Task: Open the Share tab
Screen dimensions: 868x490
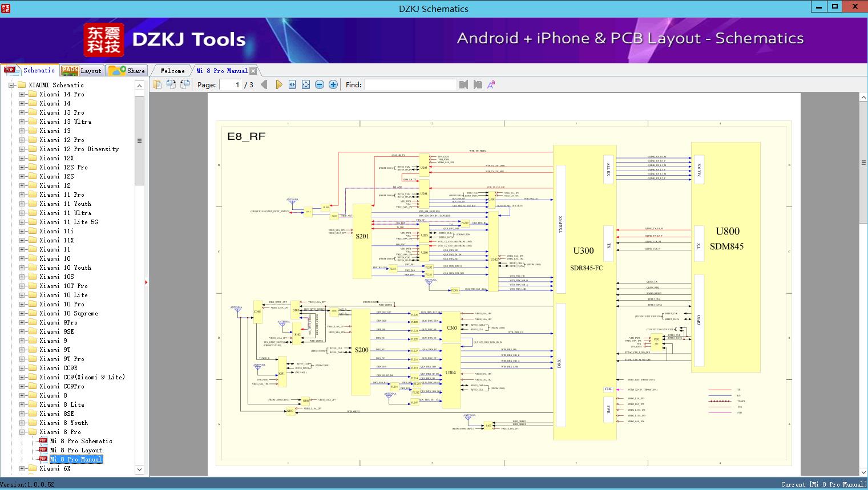Action: (127, 71)
